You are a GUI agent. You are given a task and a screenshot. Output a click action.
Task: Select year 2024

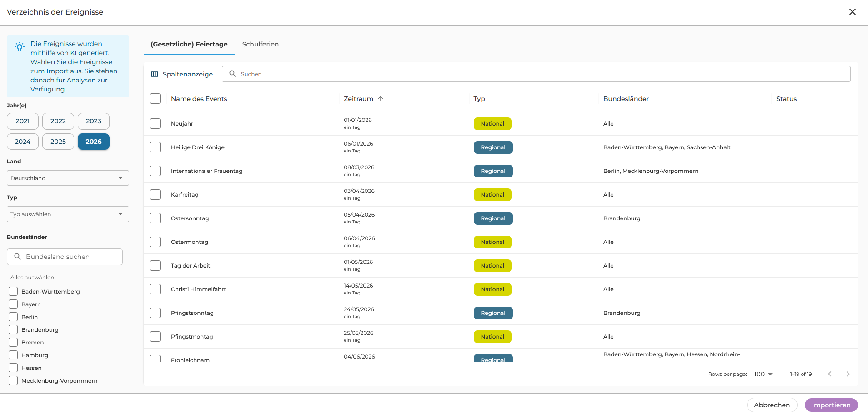pos(23,142)
